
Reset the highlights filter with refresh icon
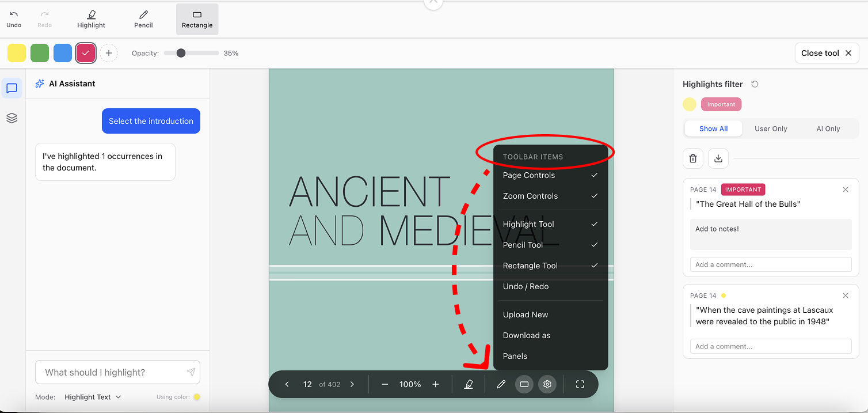pyautogui.click(x=755, y=84)
